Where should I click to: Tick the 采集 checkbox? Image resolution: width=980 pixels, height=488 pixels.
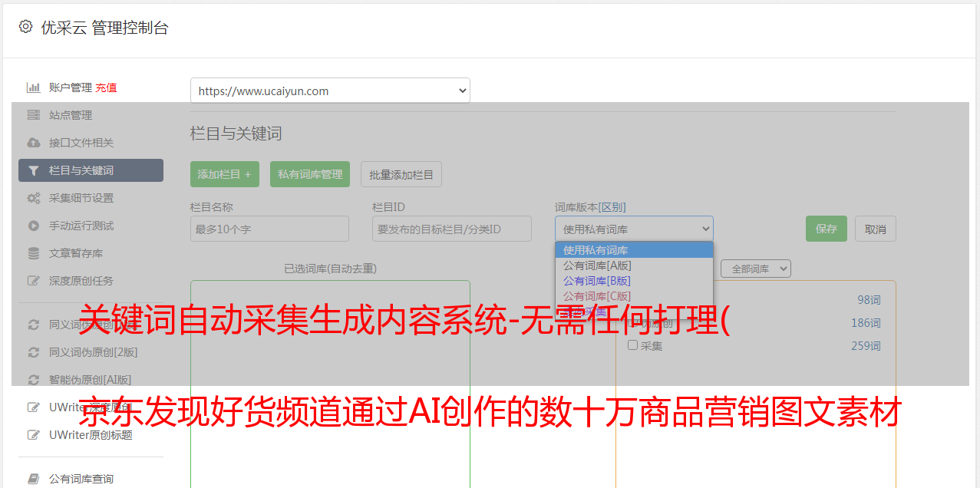pos(633,345)
